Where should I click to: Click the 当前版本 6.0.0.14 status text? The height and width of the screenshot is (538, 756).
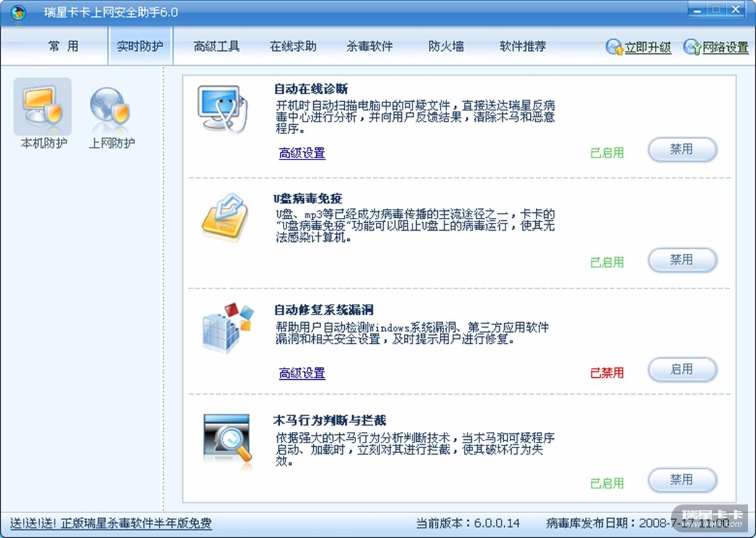tap(468, 523)
